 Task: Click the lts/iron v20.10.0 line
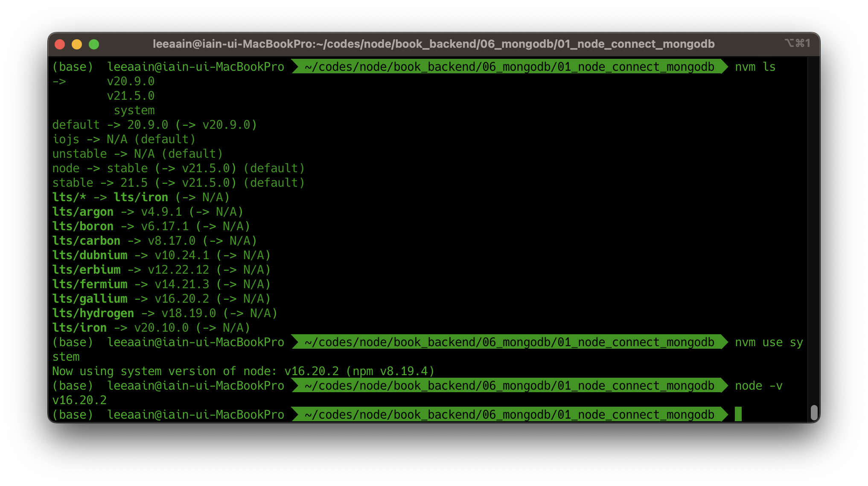pyautogui.click(x=151, y=328)
